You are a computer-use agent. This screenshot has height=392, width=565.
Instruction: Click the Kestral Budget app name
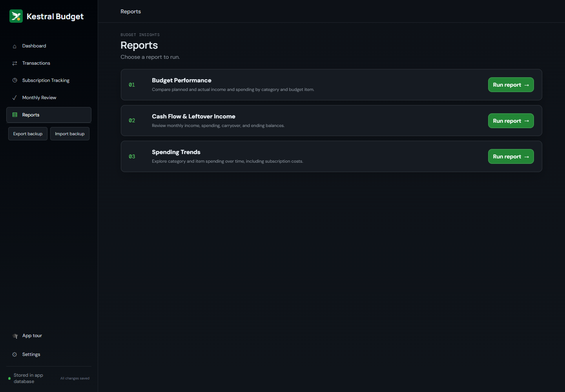point(55,16)
